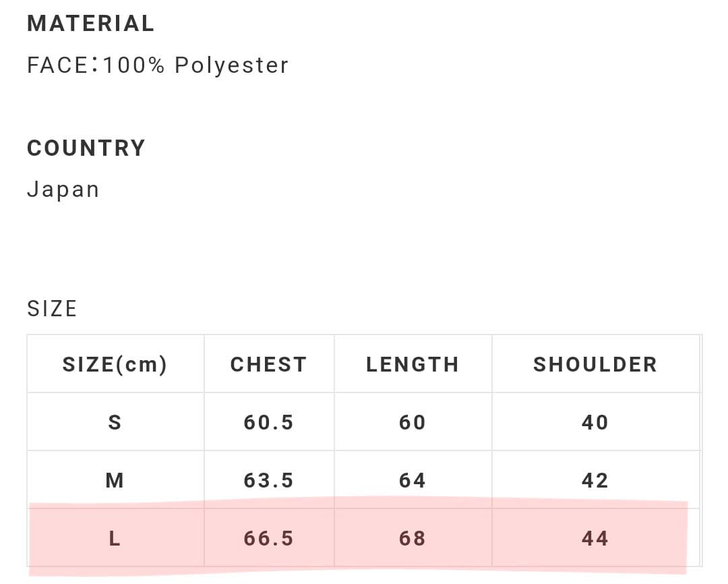
Task: Click the SIZE label above the table
Action: tap(52, 309)
